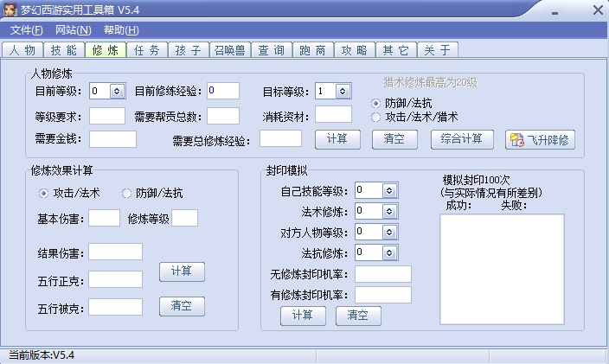Click the 结果伤害 field
Viewport: 609px width, 364px height.
(x=115, y=252)
